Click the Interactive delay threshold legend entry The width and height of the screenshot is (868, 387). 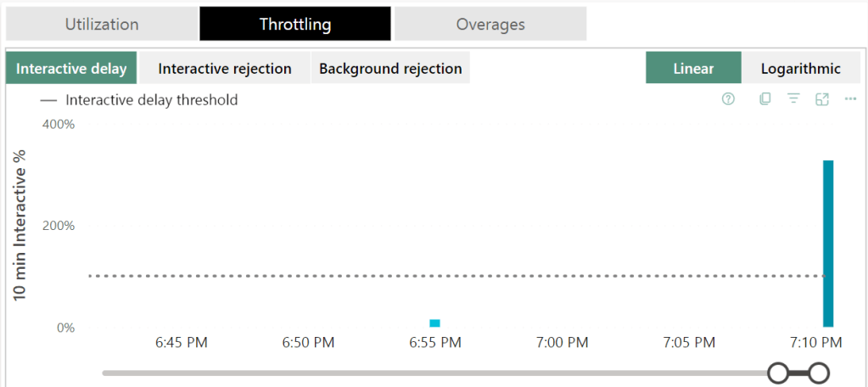coord(141,100)
